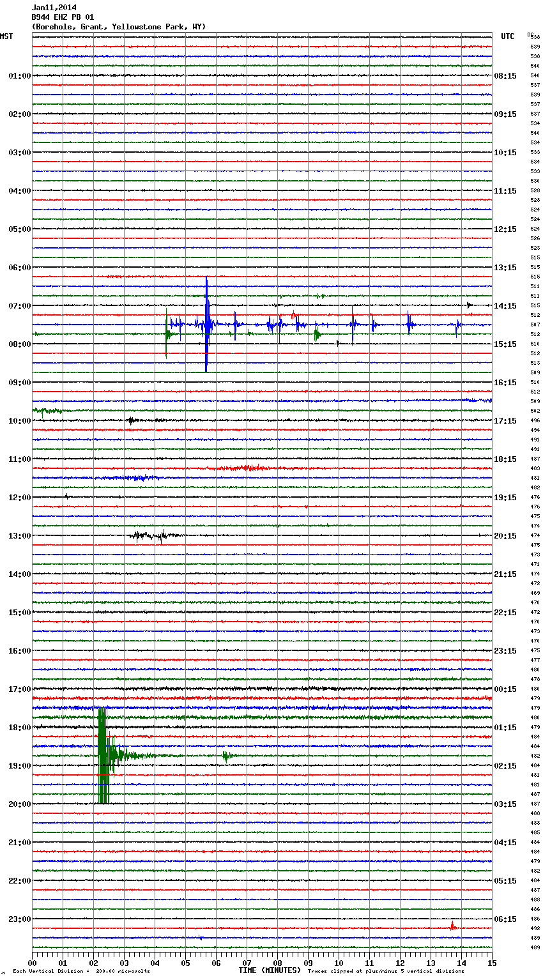Click the 04:00 MST time label
Screen dimensions: 543x980
click(x=19, y=191)
